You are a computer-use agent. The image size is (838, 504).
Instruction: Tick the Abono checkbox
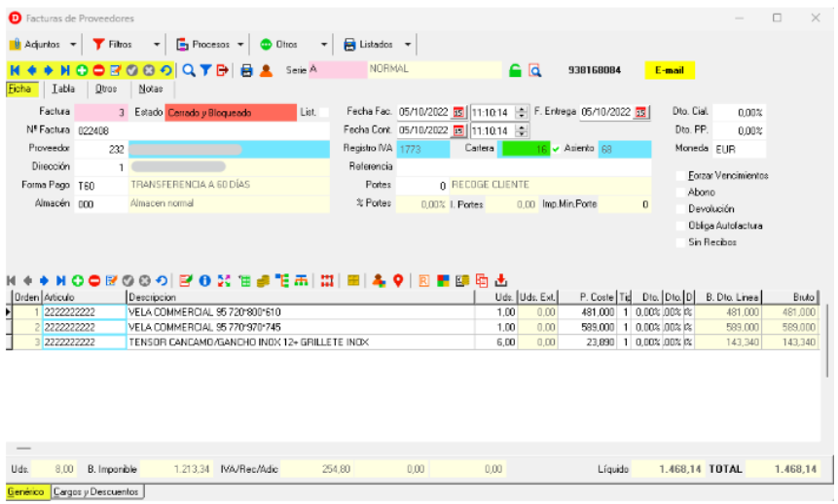[680, 193]
